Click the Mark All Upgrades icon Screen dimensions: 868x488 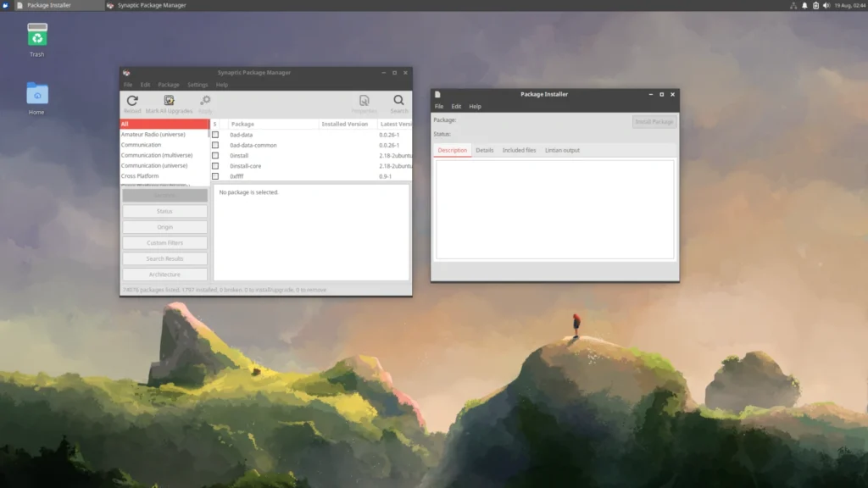coord(169,100)
